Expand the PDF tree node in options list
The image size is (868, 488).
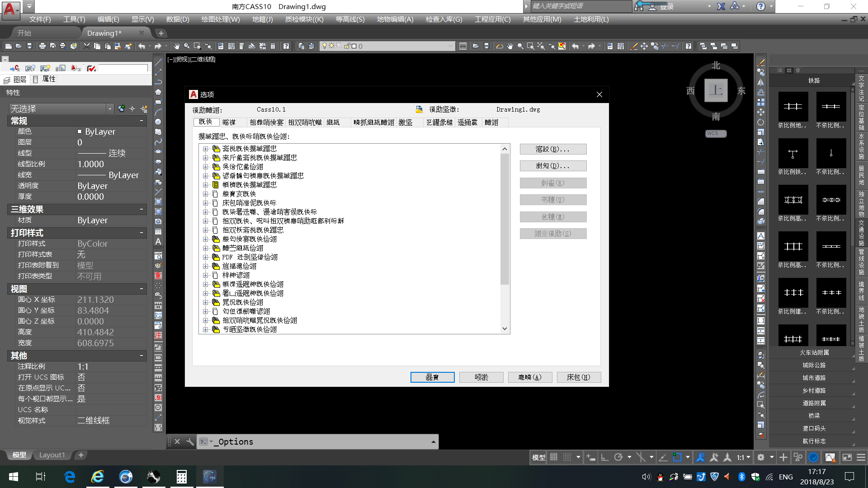tap(206, 257)
